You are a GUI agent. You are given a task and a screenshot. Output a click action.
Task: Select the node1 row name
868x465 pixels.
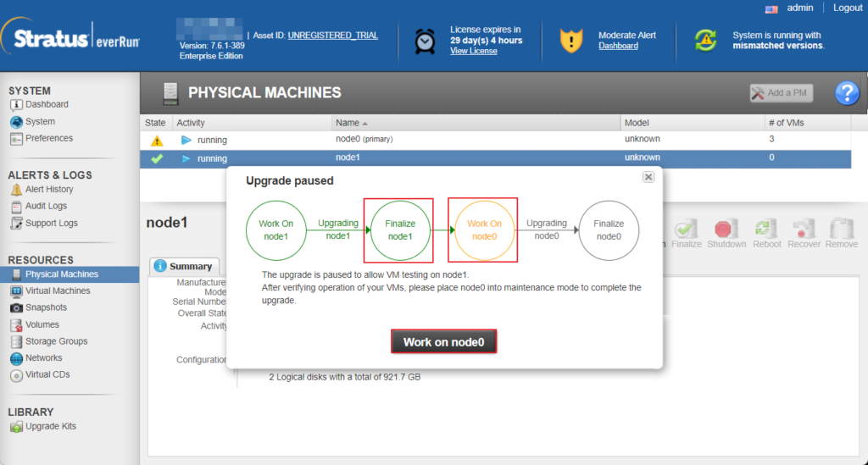pyautogui.click(x=348, y=158)
